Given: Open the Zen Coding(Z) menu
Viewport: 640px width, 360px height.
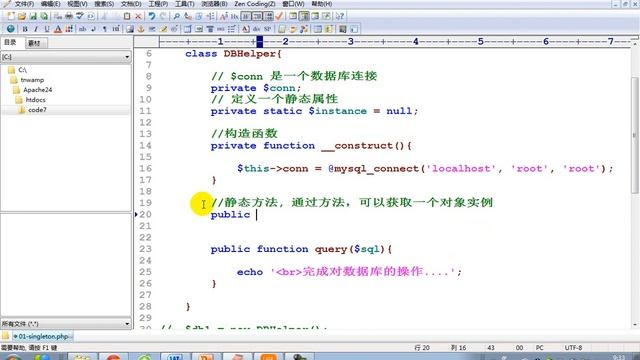Looking at the screenshot, I should tap(255, 4).
